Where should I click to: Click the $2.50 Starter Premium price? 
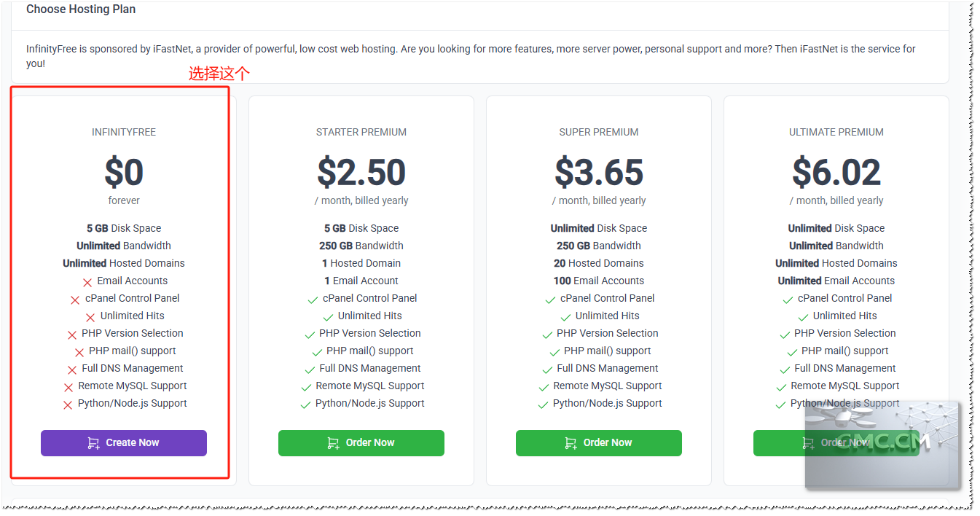click(x=361, y=172)
